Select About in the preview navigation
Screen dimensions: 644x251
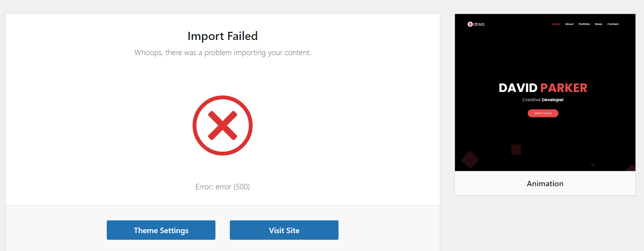pyautogui.click(x=569, y=24)
